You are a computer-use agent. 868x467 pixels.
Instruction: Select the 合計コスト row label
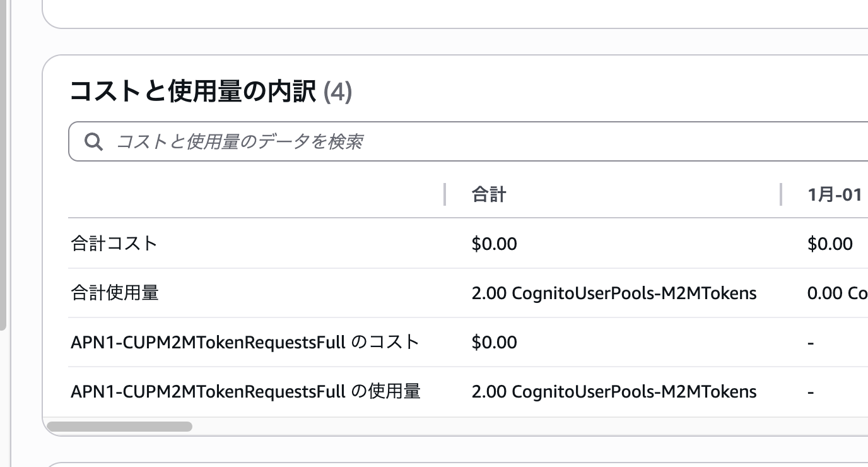(114, 244)
